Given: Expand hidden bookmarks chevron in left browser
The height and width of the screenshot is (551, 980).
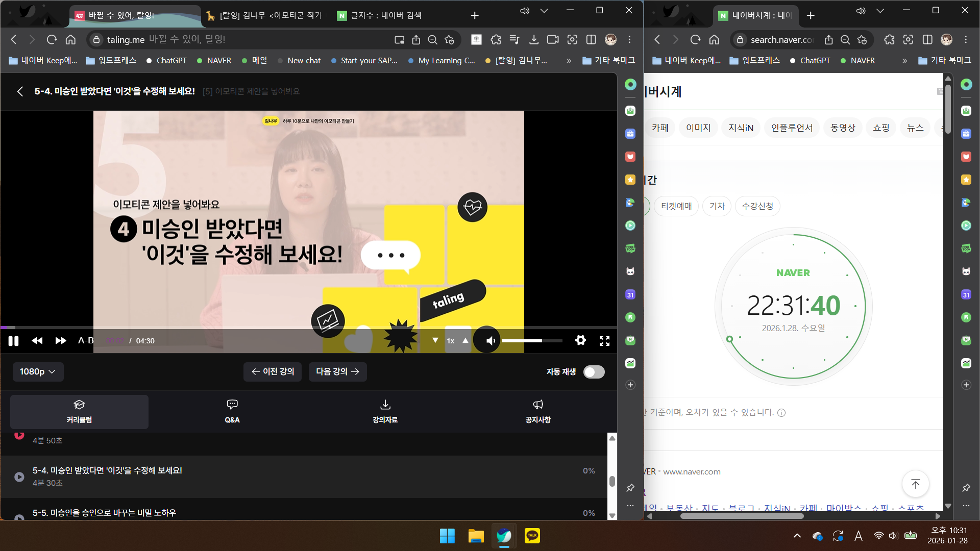Looking at the screenshot, I should point(569,61).
